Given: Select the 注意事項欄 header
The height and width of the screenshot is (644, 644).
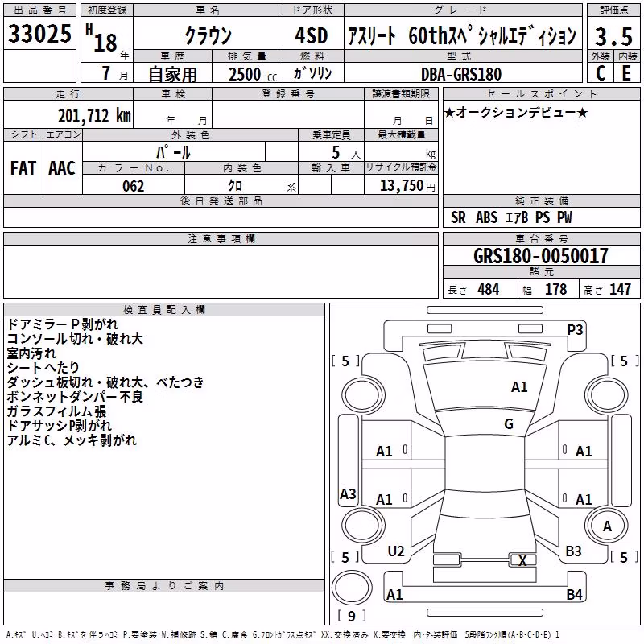Looking at the screenshot, I should 221,238.
